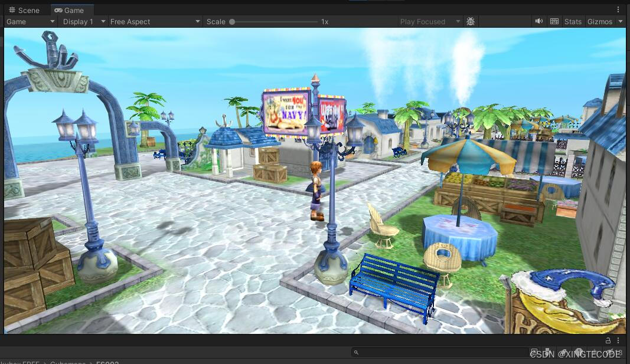Expand the Free Aspect resolution dropdown
The height and width of the screenshot is (364, 630).
point(155,22)
